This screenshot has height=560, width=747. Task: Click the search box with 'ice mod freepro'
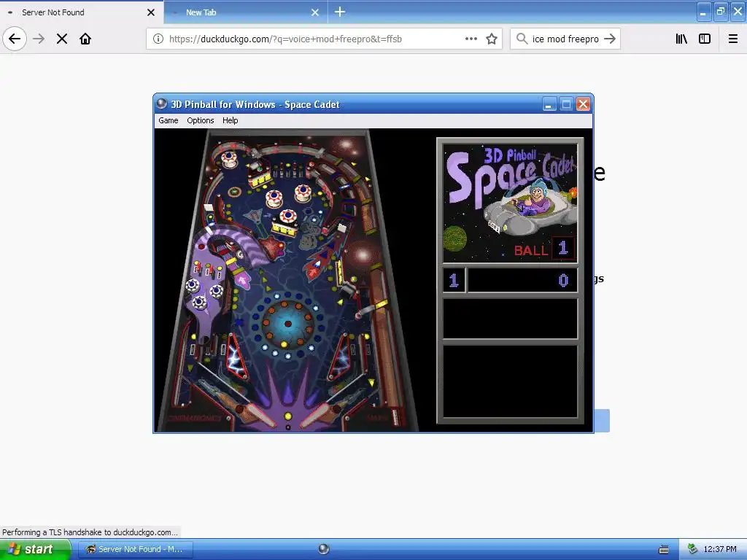(565, 39)
